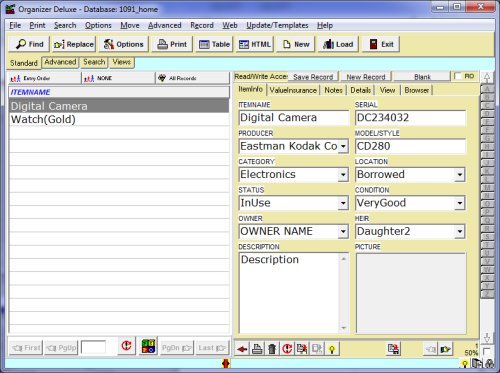The width and height of the screenshot is (500, 373).
Task: Expand the PRODUCER dropdown
Action: point(343,146)
